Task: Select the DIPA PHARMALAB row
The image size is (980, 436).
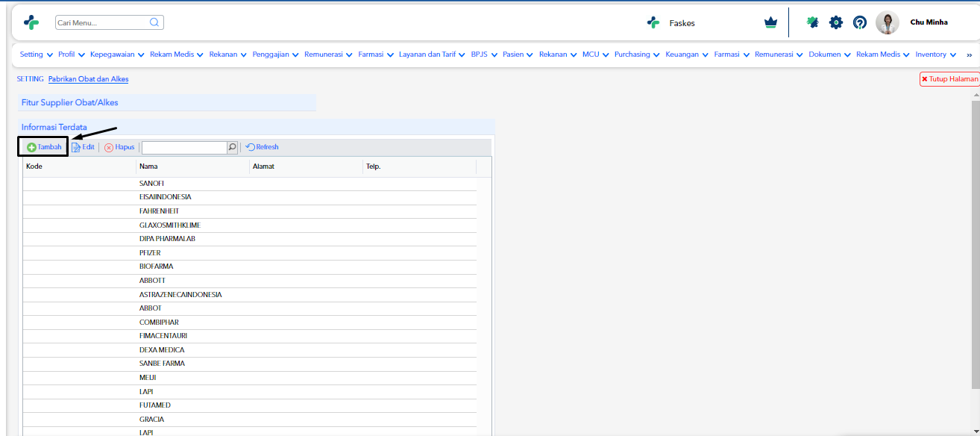Action: point(250,239)
